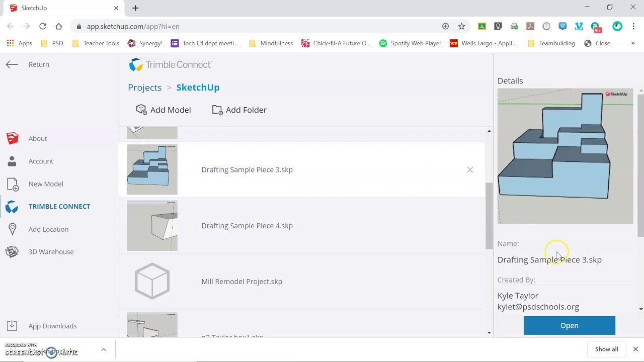Open the Teacher Tools bookmarks folder
This screenshot has height=362, width=644.
click(96, 43)
